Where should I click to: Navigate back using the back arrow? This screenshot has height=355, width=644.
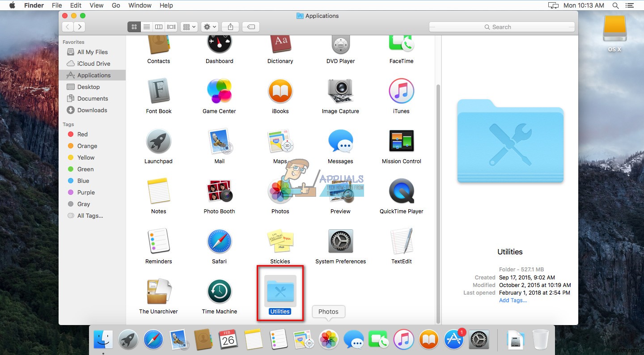68,26
